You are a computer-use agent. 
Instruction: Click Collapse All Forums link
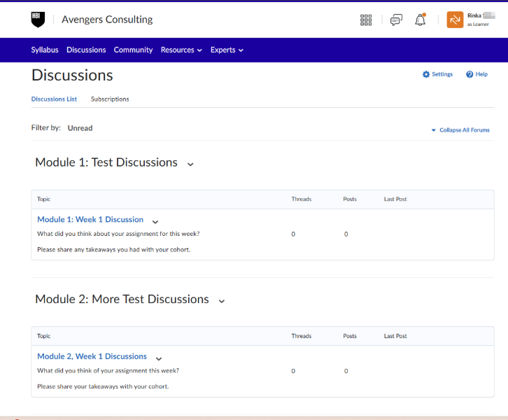tap(464, 130)
